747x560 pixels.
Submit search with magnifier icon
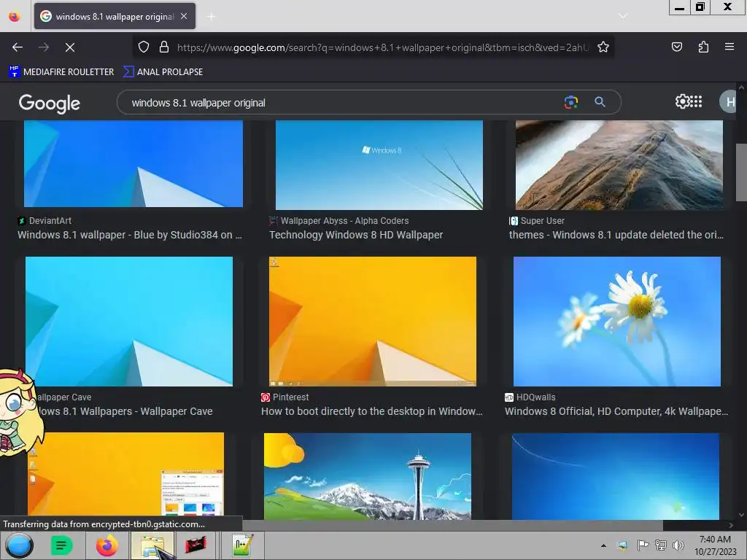(x=600, y=102)
